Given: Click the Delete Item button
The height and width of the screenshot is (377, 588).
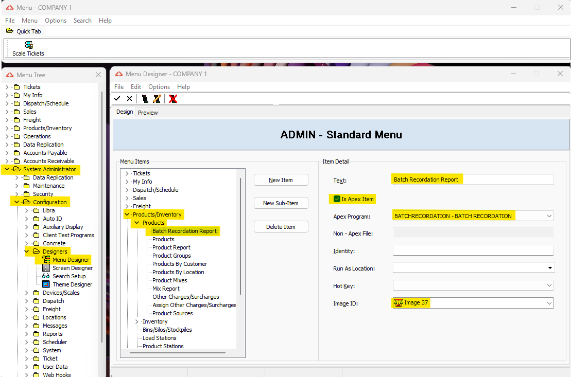Looking at the screenshot, I should coord(281,227).
